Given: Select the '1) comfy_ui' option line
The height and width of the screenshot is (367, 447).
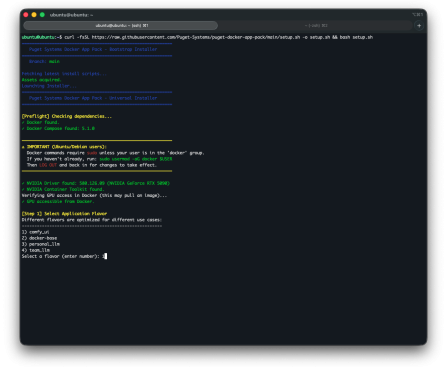Looking at the screenshot, I should pos(36,232).
